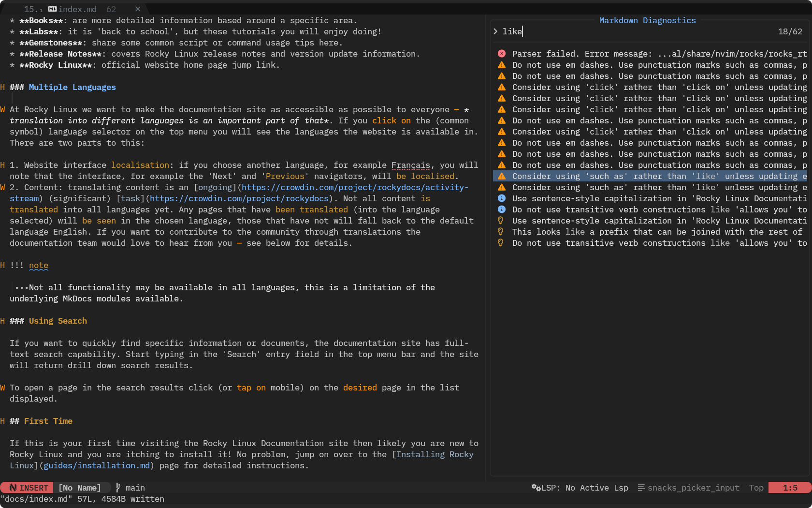
Task: Click the '[task]' link text
Action: (130, 198)
